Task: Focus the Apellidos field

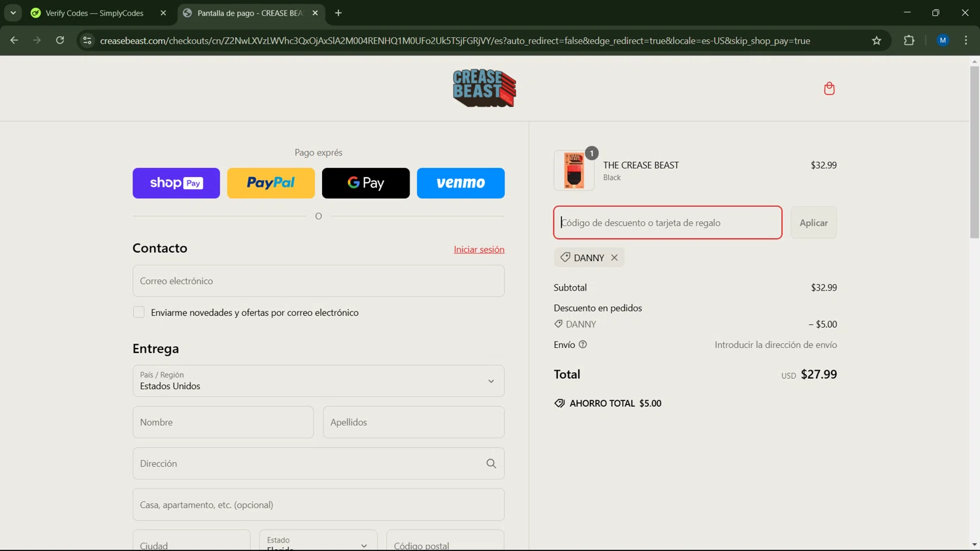Action: 414,422
